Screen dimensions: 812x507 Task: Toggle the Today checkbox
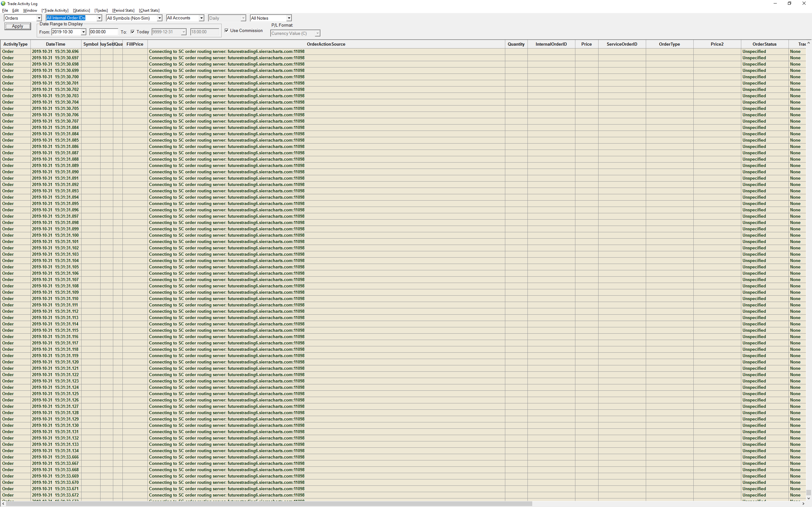click(x=133, y=31)
